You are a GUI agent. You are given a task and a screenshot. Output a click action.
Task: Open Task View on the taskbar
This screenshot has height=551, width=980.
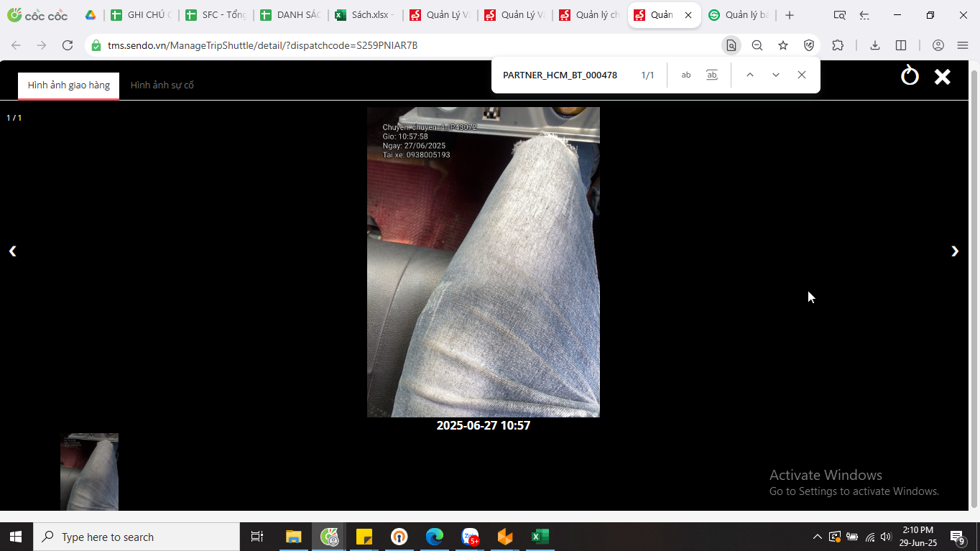(256, 537)
